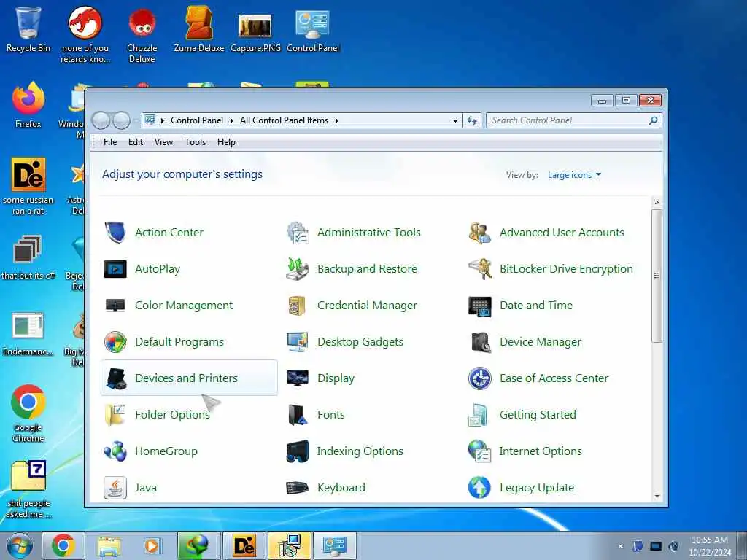Click the Action Center text link
Viewport: 747px width, 560px height.
(x=169, y=233)
